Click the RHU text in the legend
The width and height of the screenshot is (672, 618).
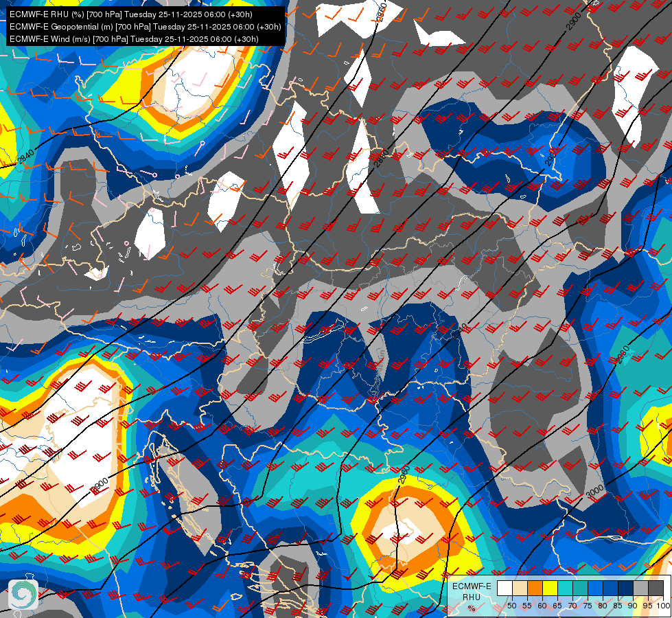point(472,597)
